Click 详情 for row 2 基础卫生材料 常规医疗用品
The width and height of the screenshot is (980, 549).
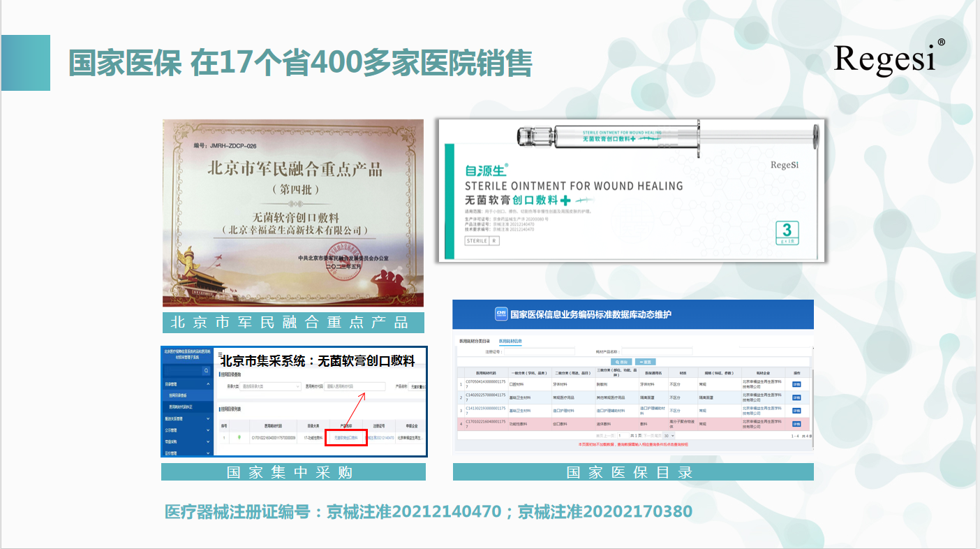coord(796,397)
